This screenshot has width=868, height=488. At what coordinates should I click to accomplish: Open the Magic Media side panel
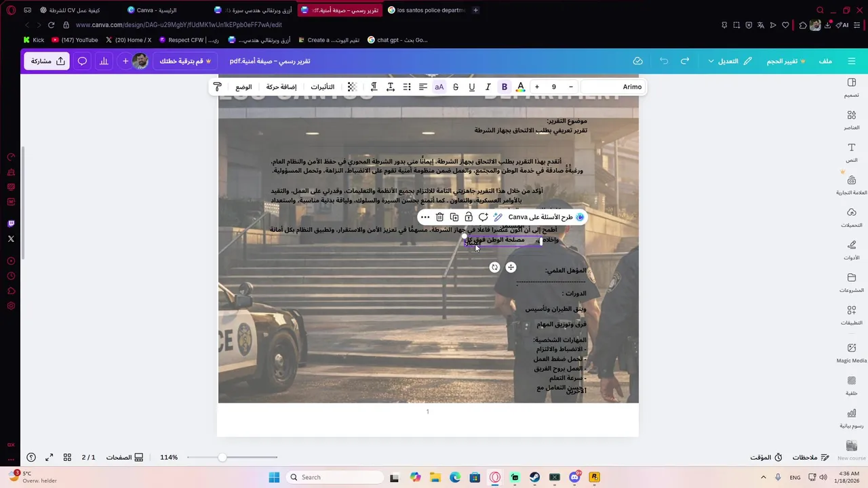[851, 353]
